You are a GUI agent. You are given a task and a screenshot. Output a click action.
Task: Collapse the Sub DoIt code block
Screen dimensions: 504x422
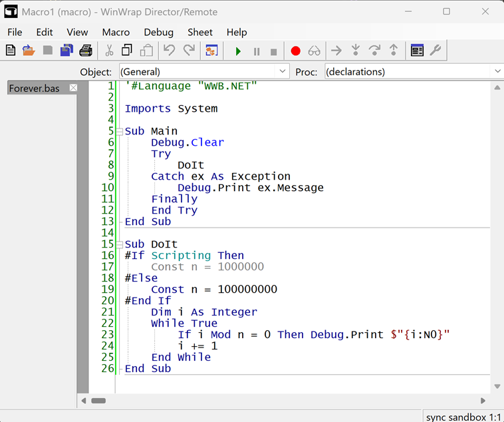point(119,245)
